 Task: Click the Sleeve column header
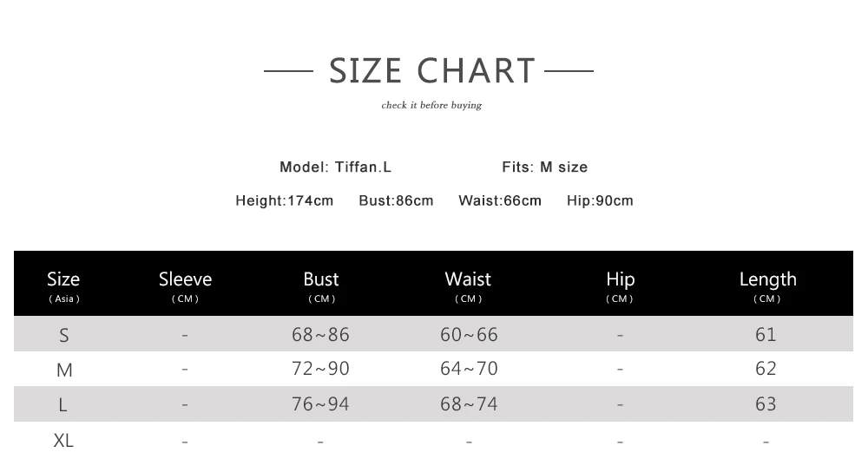point(185,284)
